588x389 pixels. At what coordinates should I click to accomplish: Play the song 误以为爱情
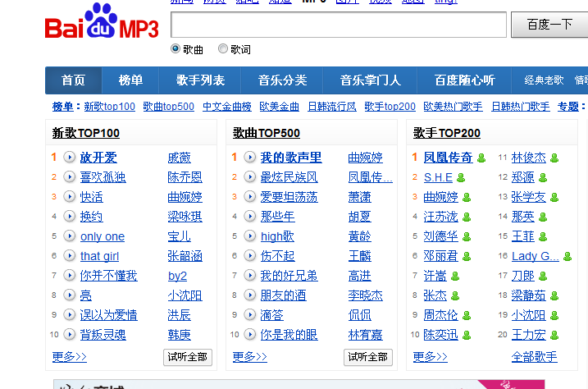click(70, 314)
